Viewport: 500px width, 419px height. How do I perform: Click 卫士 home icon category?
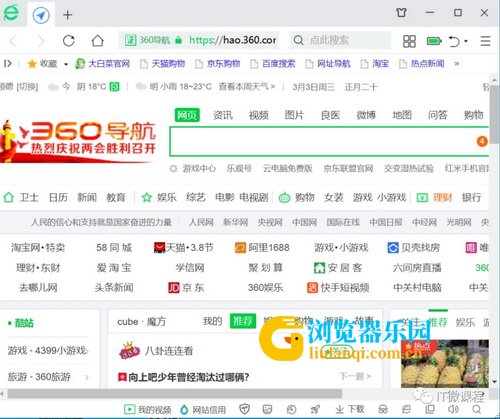point(9,197)
